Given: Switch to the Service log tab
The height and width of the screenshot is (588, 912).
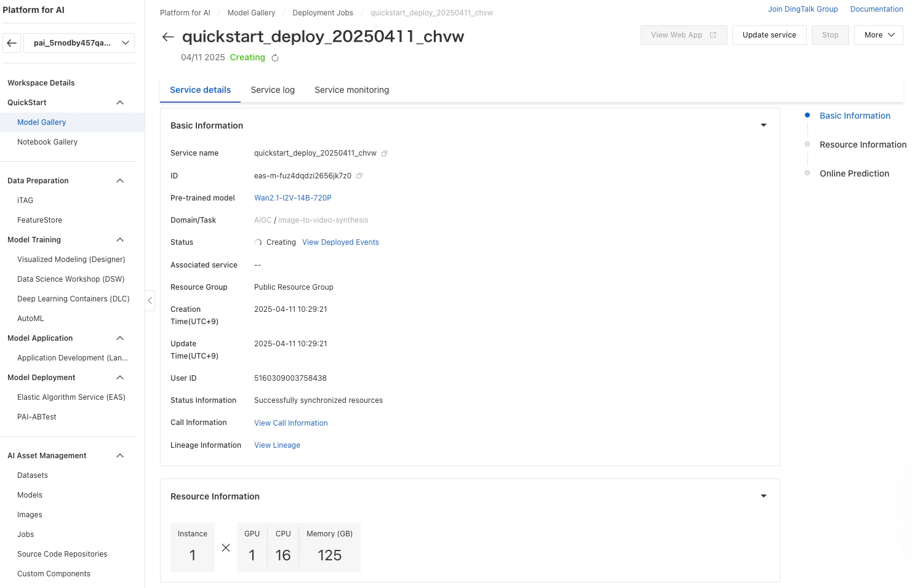Looking at the screenshot, I should pyautogui.click(x=273, y=90).
